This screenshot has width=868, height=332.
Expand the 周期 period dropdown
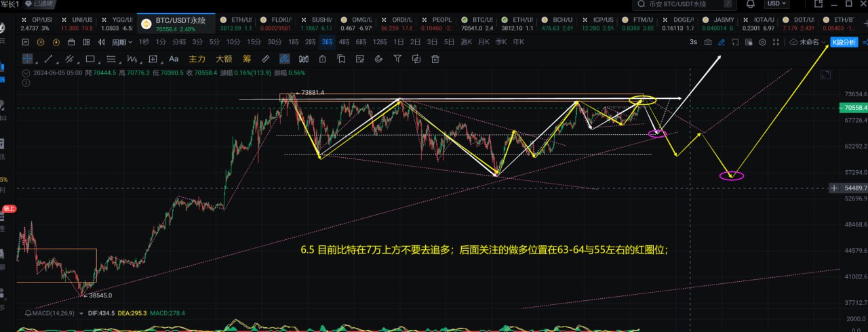pos(122,42)
